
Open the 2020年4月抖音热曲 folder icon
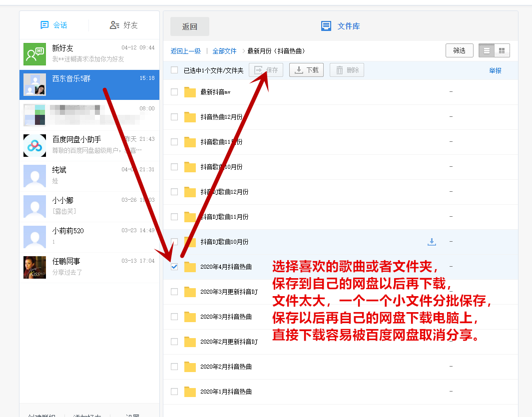click(x=190, y=267)
